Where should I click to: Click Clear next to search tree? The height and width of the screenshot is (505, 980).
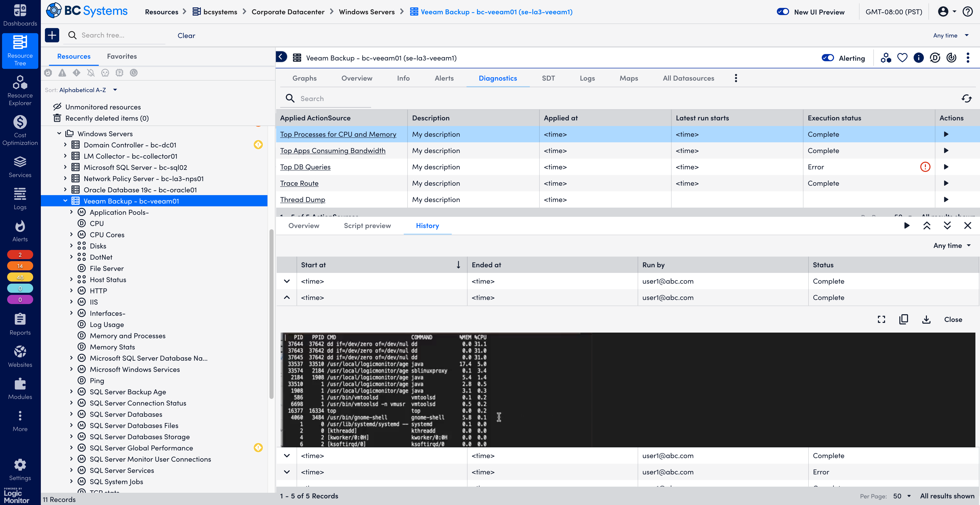[186, 35]
